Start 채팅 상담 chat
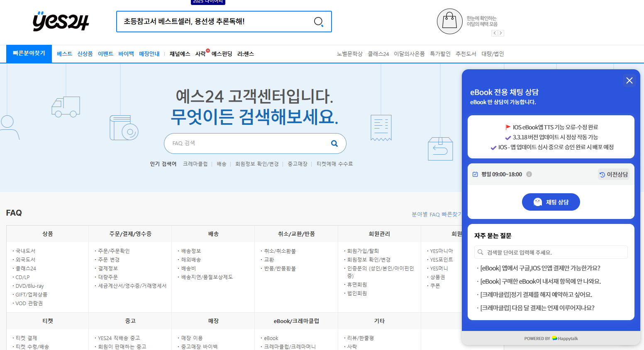Screen dimensions: 644x350 551,202
